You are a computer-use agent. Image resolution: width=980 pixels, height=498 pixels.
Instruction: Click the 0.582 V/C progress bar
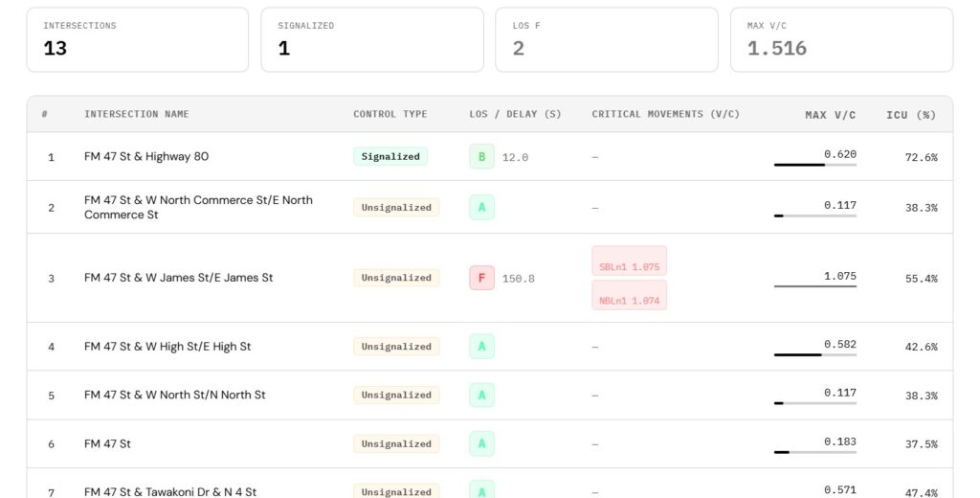click(815, 354)
